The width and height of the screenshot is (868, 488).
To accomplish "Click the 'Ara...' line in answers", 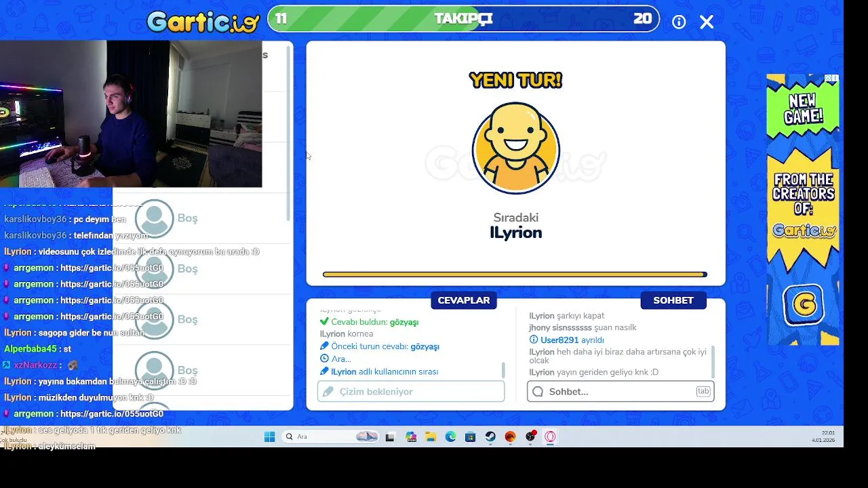I will coord(336,359).
